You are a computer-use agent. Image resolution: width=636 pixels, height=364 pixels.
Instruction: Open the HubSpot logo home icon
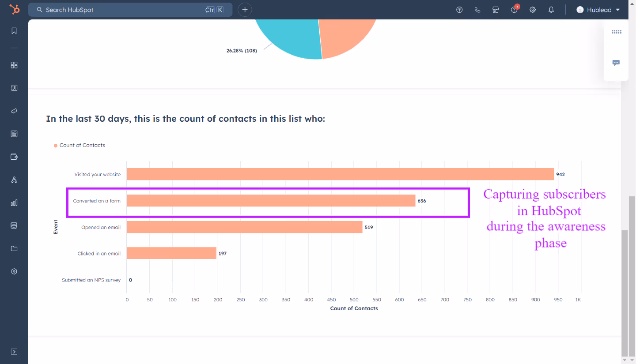14,9
